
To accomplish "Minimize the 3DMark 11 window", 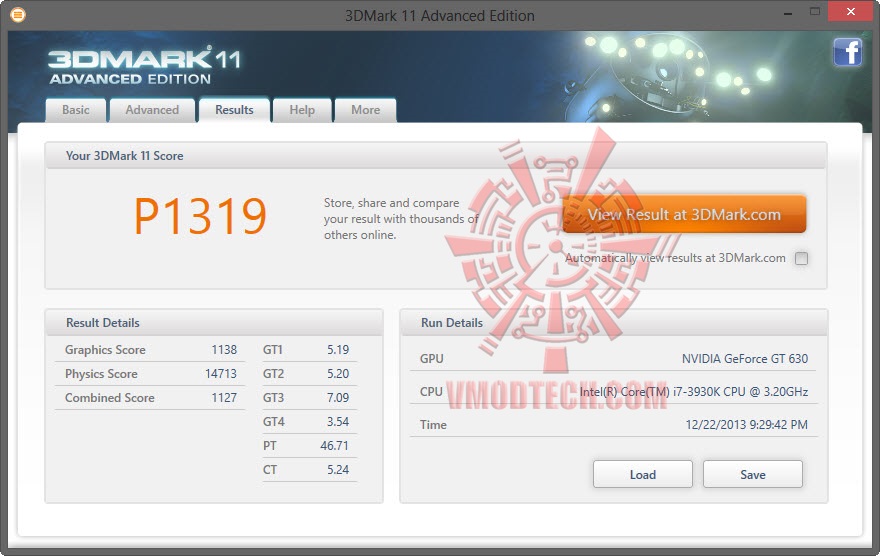I will (788, 12).
